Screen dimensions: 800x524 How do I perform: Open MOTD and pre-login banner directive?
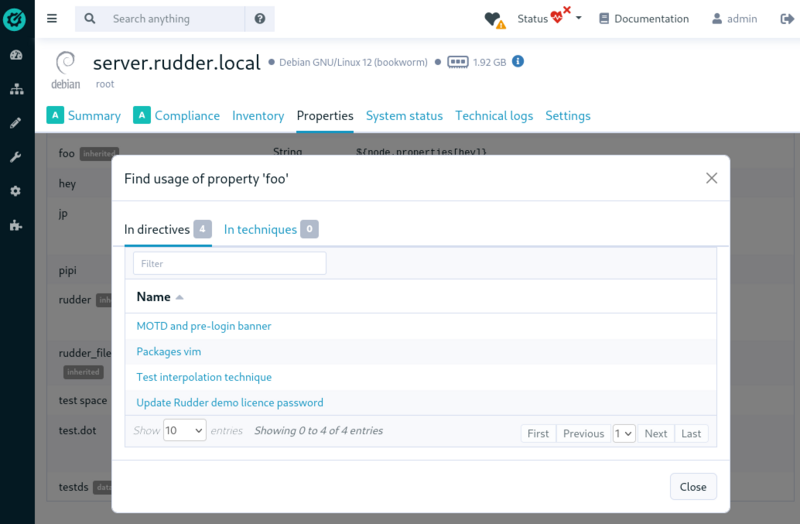point(204,326)
